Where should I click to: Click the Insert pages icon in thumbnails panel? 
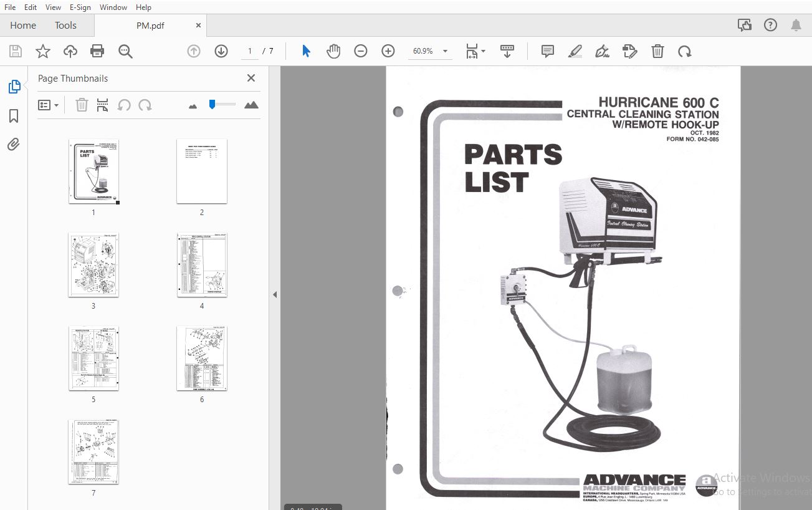click(x=103, y=105)
